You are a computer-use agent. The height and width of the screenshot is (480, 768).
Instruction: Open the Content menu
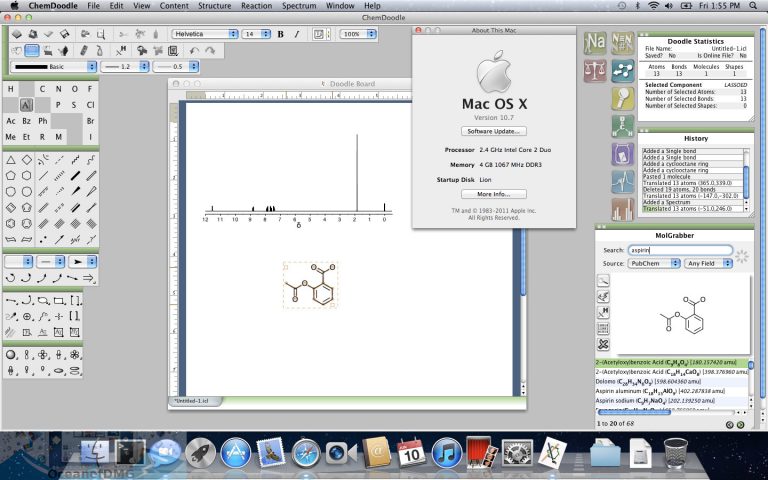pos(174,6)
